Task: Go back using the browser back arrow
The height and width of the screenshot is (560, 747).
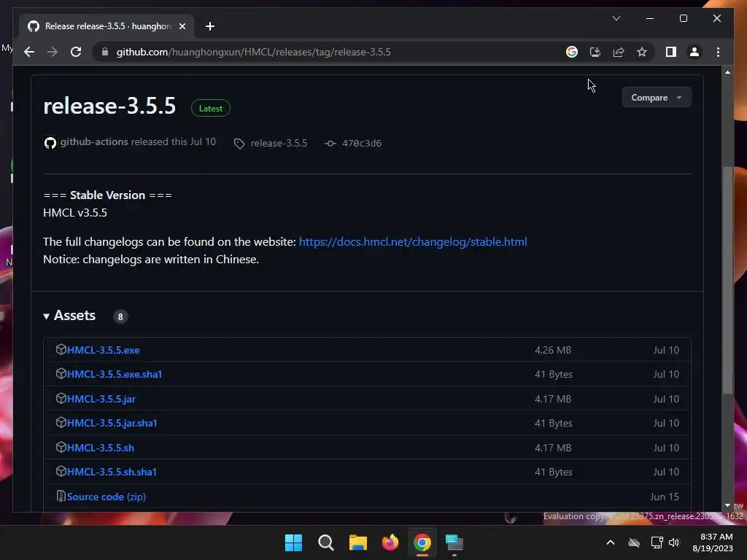Action: coord(29,52)
